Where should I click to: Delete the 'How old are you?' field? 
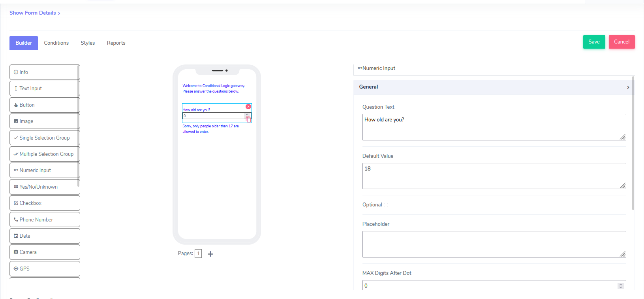tap(248, 107)
